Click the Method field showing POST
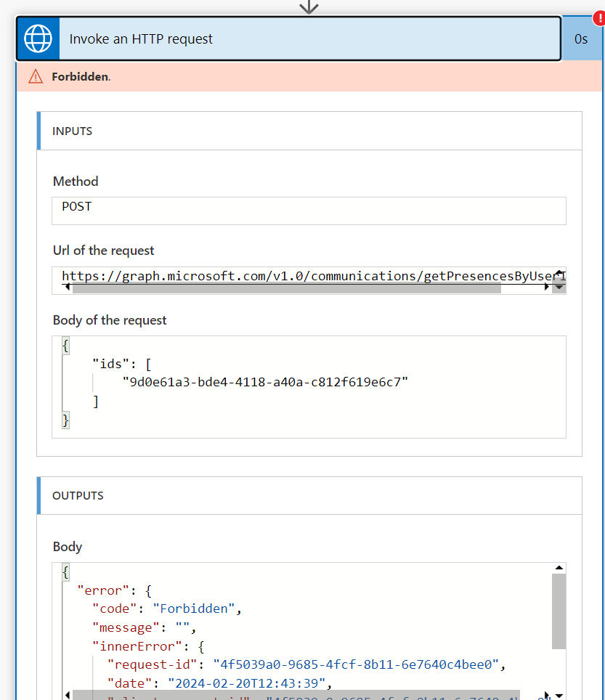This screenshot has height=700, width=605. pyautogui.click(x=309, y=211)
